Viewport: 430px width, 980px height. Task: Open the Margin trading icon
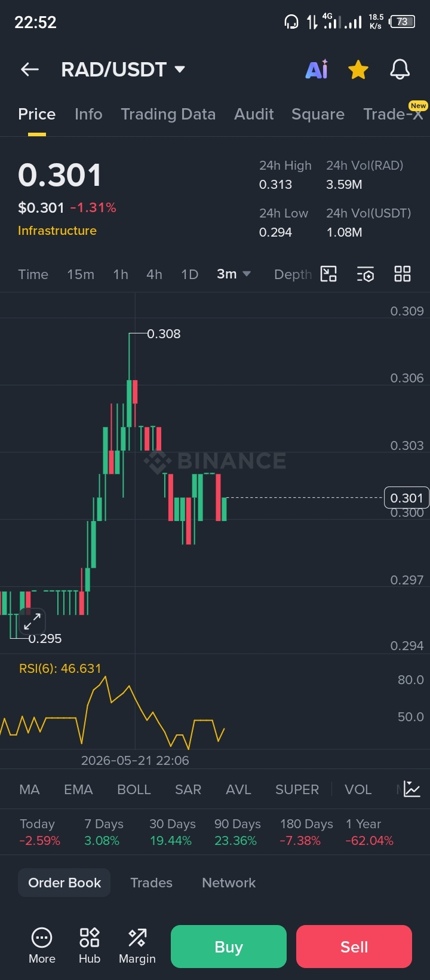coord(137,946)
